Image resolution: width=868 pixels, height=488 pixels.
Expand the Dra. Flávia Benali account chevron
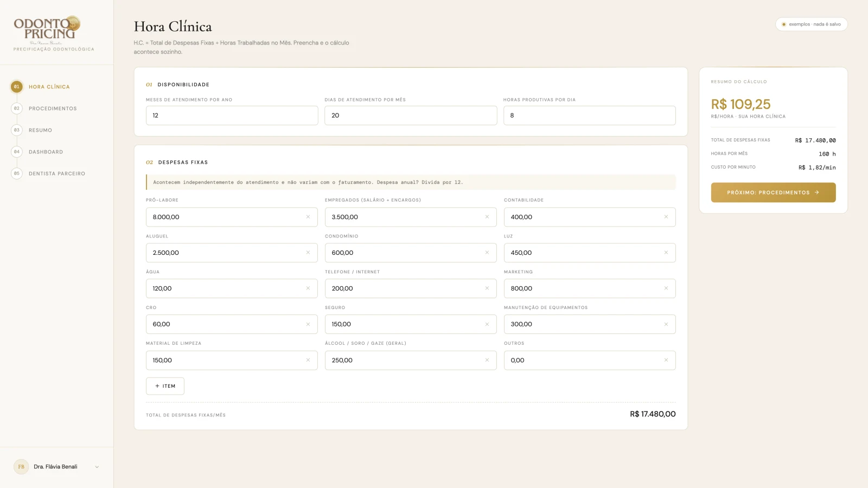pos(97,467)
